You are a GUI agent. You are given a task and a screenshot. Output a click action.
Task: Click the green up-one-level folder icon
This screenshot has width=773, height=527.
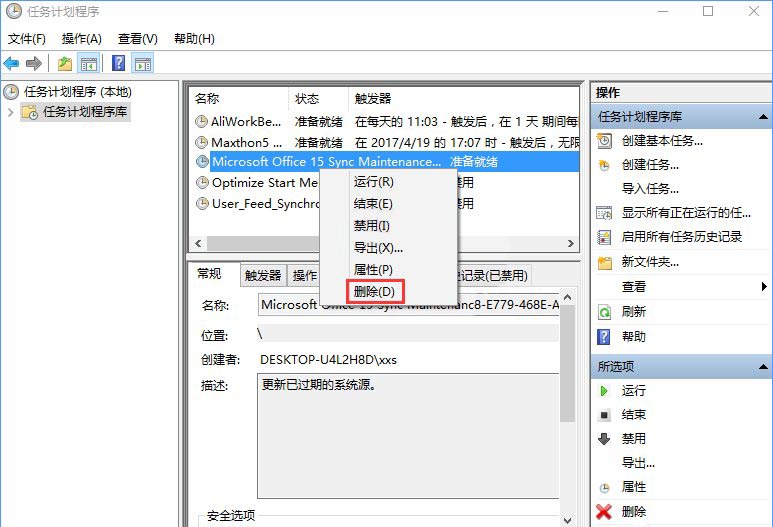pyautogui.click(x=65, y=64)
